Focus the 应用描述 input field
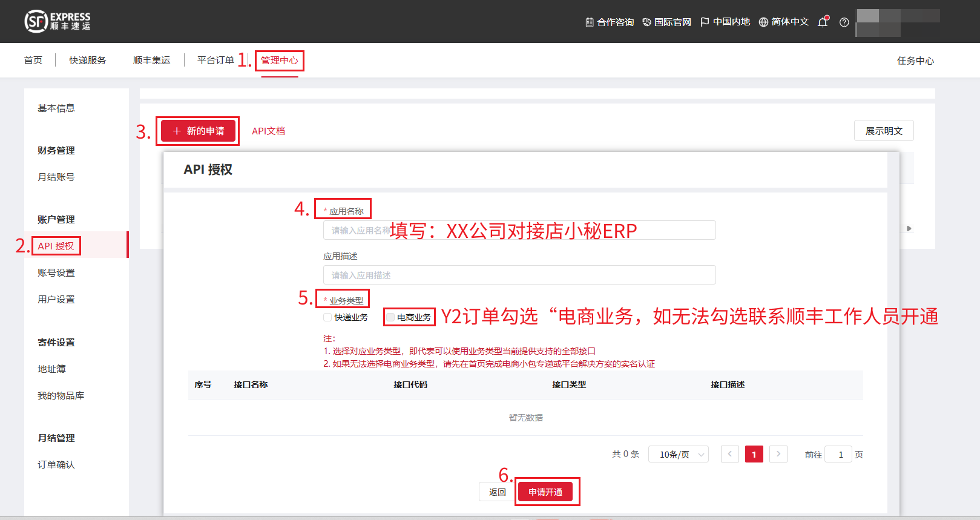The width and height of the screenshot is (980, 520). click(x=519, y=275)
